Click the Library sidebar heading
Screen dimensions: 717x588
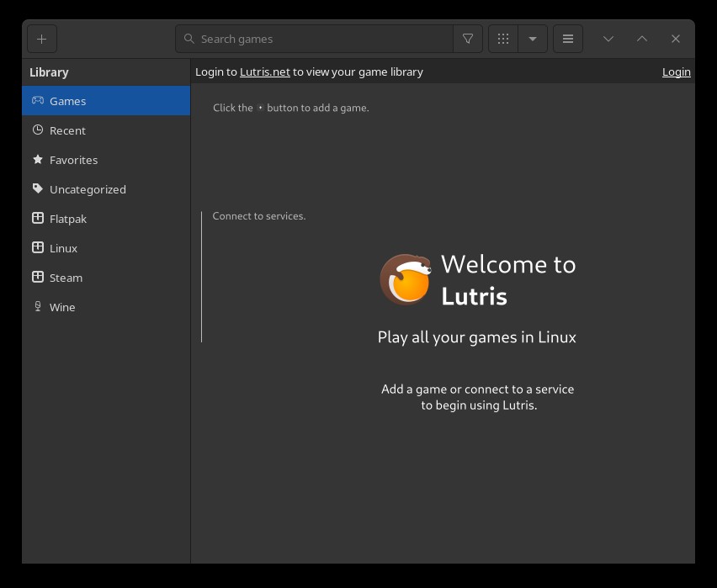coord(49,72)
